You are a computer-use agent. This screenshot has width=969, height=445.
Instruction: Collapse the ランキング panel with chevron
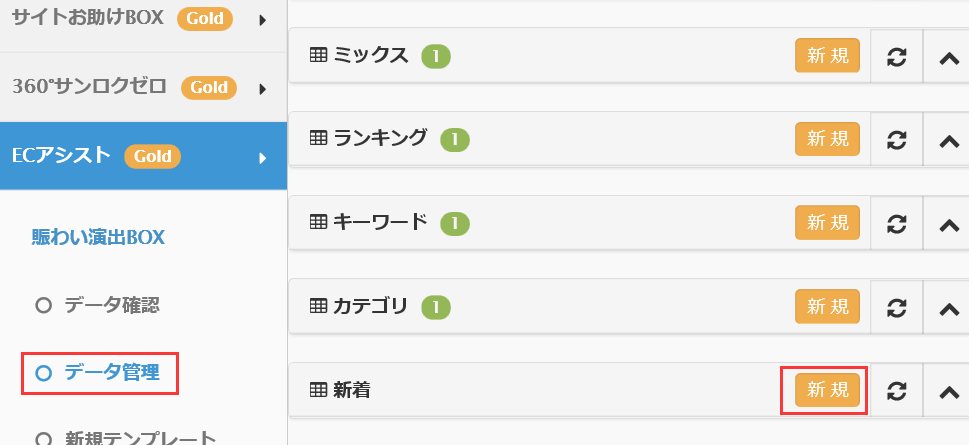click(948, 141)
